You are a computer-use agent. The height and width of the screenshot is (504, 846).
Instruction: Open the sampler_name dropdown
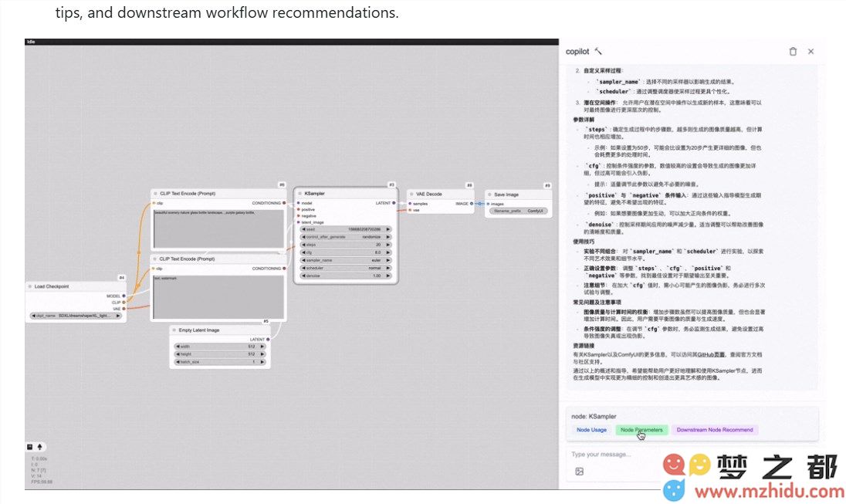[x=346, y=260]
